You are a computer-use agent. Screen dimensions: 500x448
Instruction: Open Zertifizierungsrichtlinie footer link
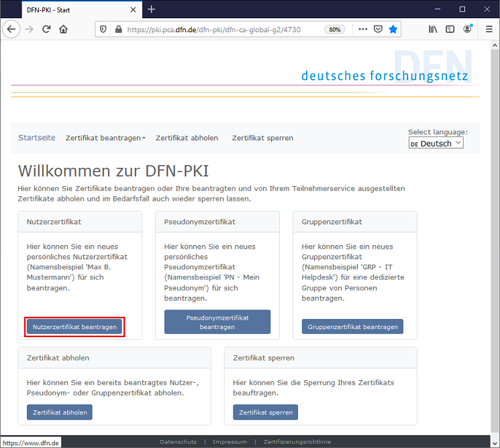pyautogui.click(x=297, y=442)
